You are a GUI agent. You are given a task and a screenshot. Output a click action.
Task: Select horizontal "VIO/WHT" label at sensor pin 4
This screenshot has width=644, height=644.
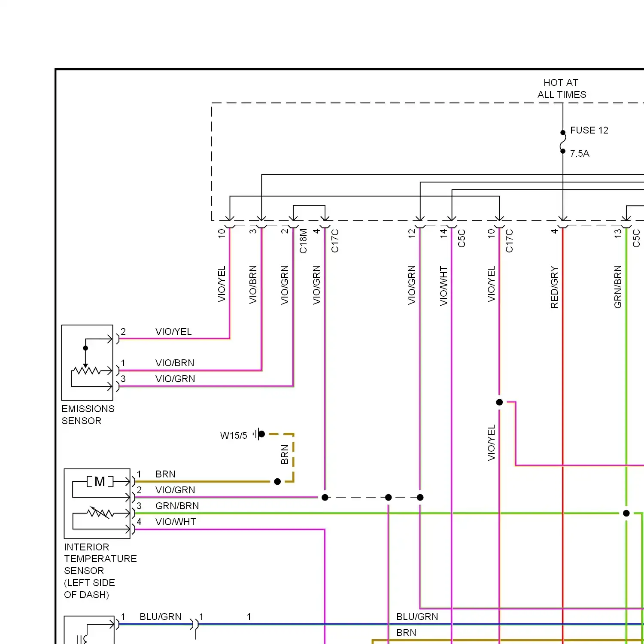click(176, 522)
